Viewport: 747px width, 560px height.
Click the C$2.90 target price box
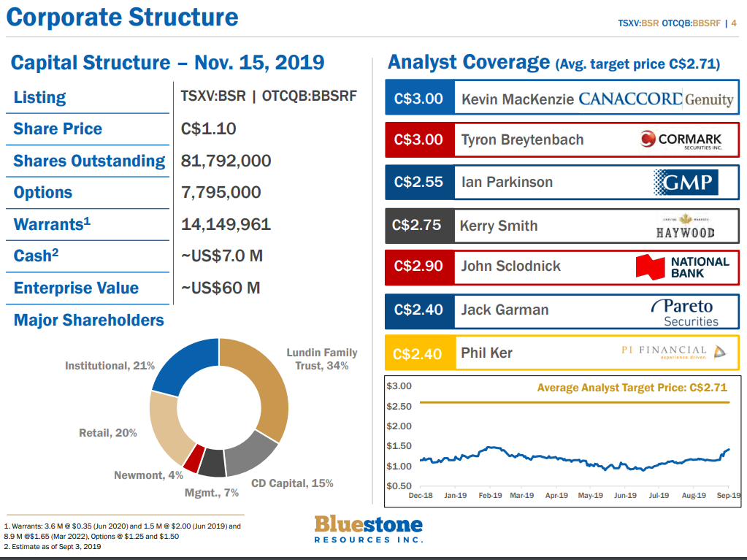pyautogui.click(x=419, y=266)
